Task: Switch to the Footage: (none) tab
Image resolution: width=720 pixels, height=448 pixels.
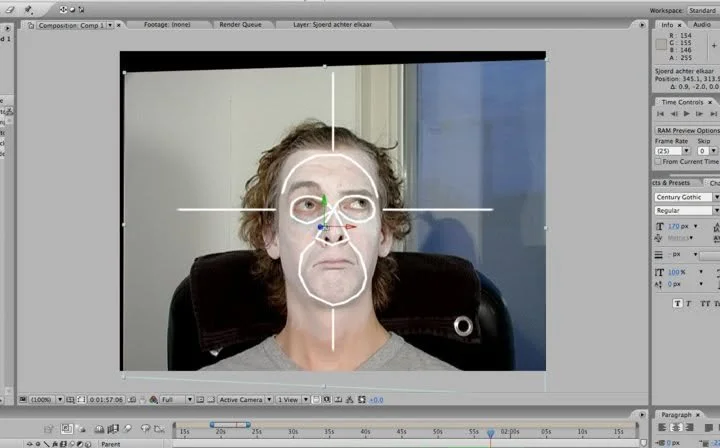Action: [167, 25]
